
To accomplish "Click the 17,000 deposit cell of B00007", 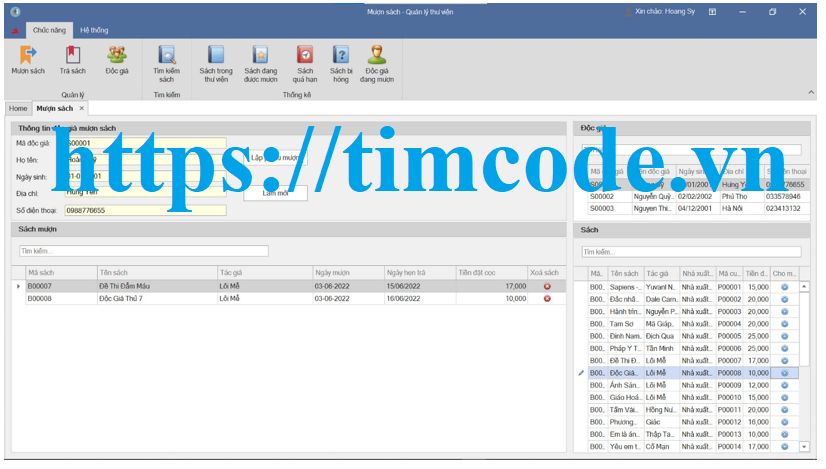I will [x=491, y=286].
